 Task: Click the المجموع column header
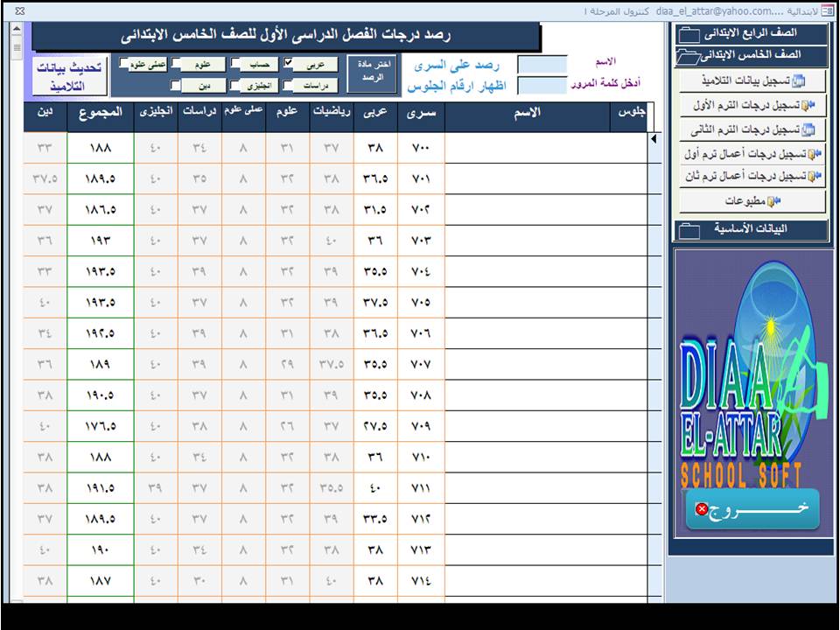[101, 113]
